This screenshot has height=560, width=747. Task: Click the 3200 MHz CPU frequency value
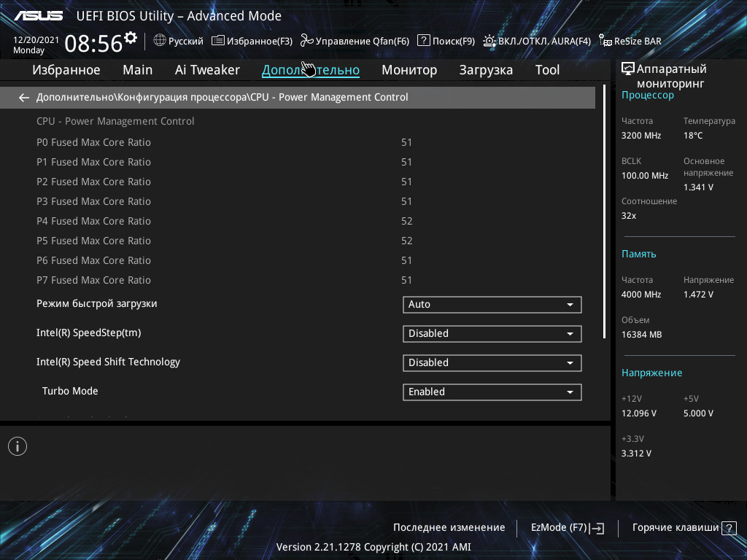click(x=641, y=136)
